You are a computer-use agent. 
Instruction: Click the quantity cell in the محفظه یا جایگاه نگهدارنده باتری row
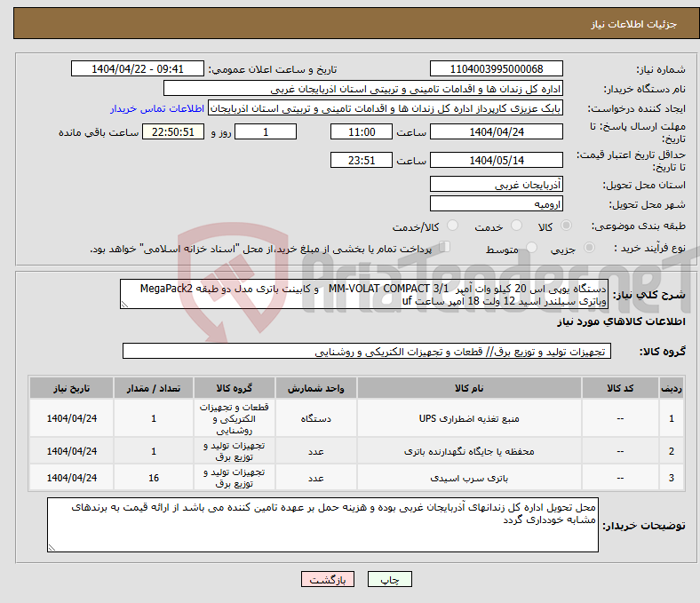coord(153,451)
